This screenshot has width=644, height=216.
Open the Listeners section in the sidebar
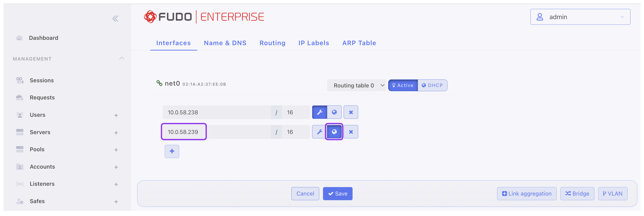click(x=42, y=184)
